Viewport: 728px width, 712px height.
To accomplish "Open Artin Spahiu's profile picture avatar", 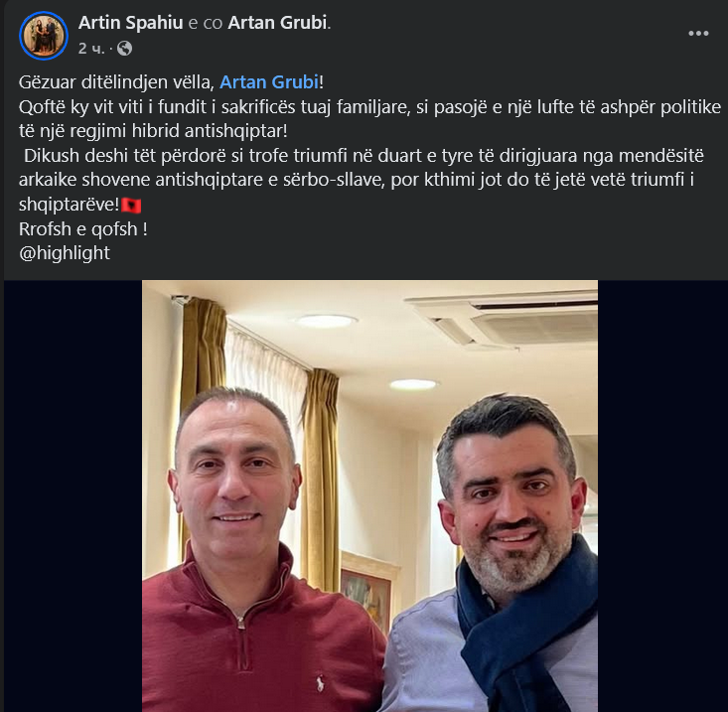I will (44, 36).
